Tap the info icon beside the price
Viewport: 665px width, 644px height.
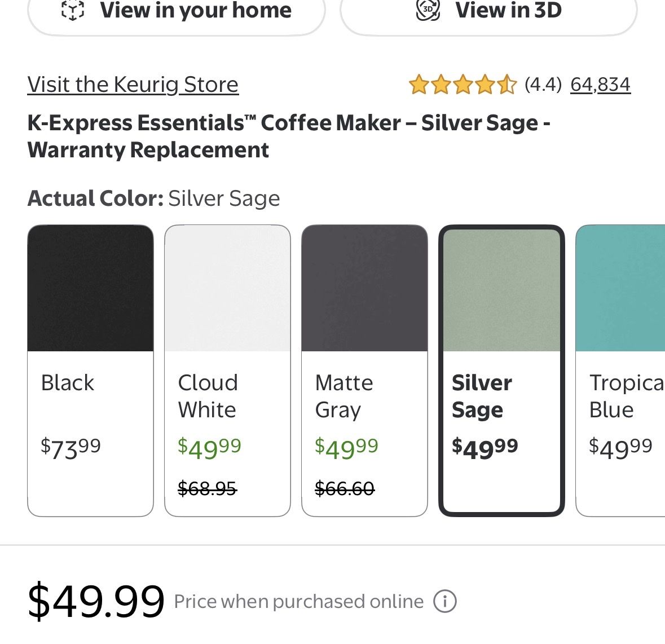[444, 601]
